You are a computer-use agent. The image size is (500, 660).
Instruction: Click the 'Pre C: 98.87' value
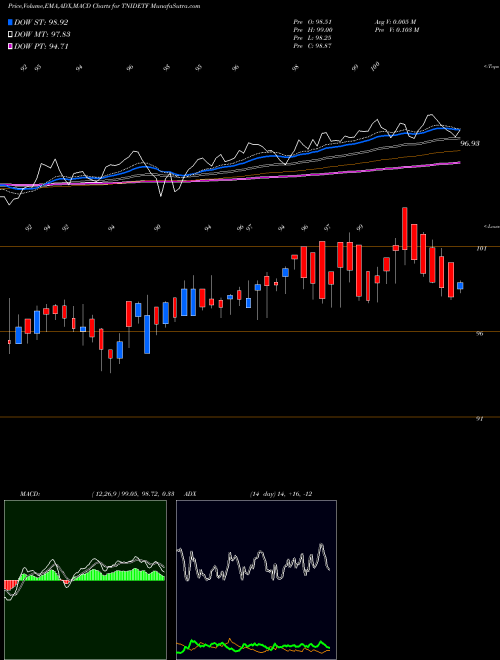coord(314,46)
